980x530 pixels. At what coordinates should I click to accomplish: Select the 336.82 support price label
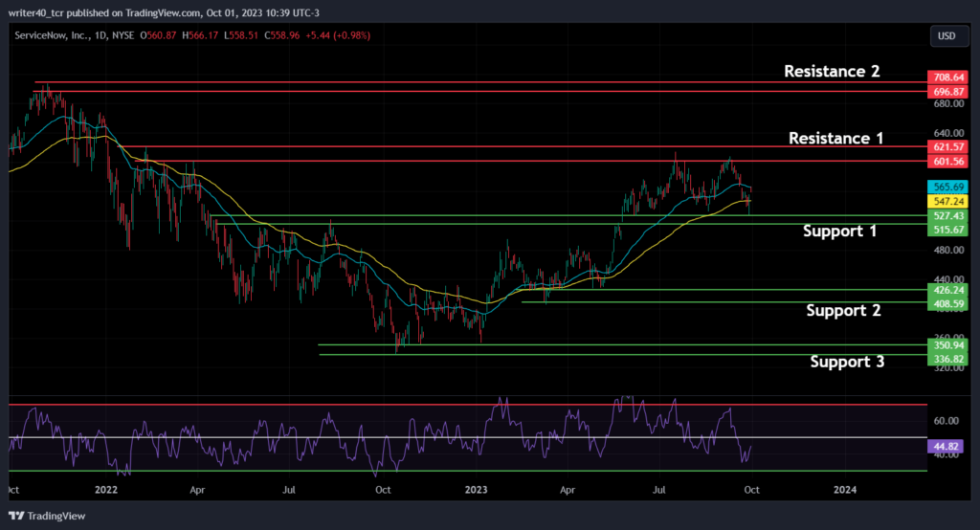948,359
